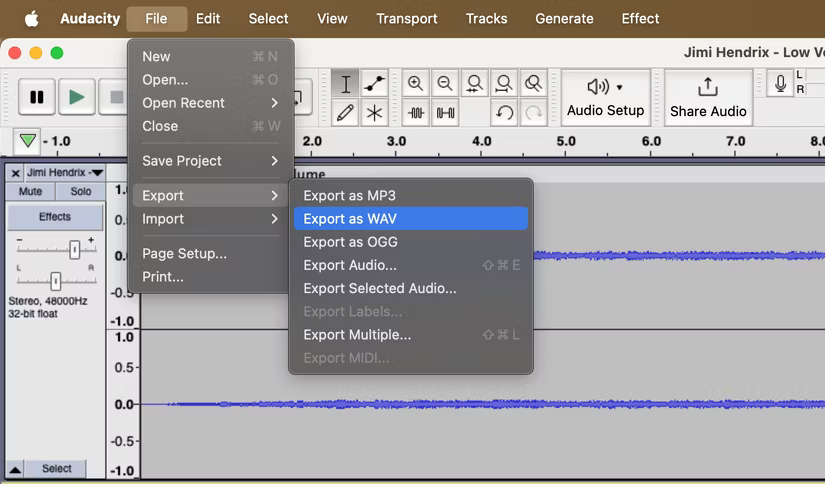Screen dimensions: 825x484
Task: Open the Generate menu
Action: click(564, 18)
